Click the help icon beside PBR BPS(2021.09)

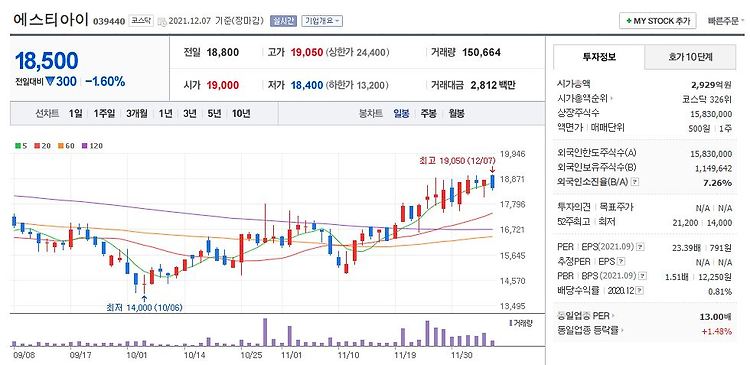642,276
